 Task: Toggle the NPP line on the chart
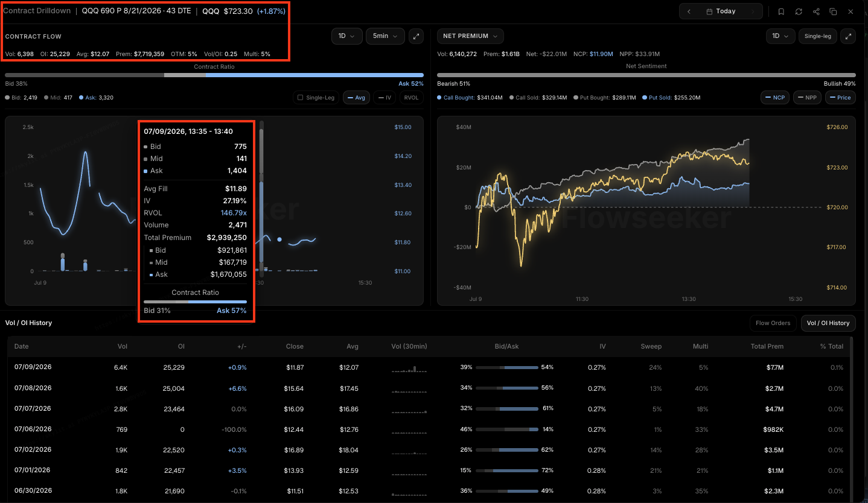(807, 98)
